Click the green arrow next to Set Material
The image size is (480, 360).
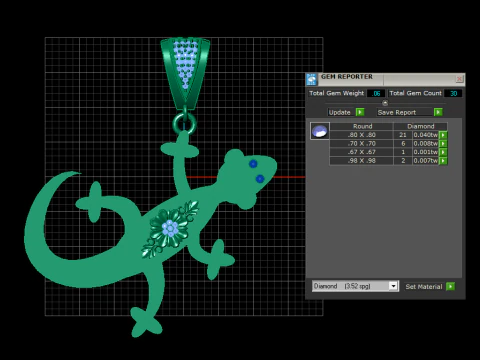(450, 286)
